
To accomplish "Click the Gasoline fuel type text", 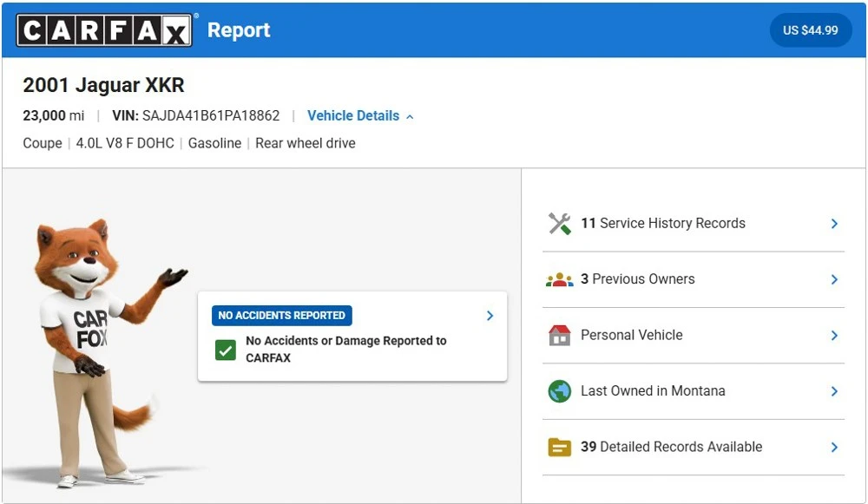I will [214, 143].
